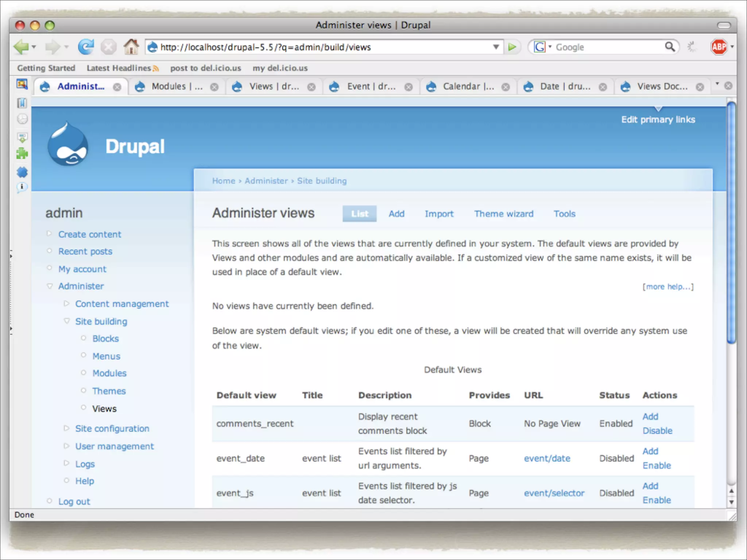Screen dimensions: 747x560
Task: Close the Event tab
Action: (409, 87)
